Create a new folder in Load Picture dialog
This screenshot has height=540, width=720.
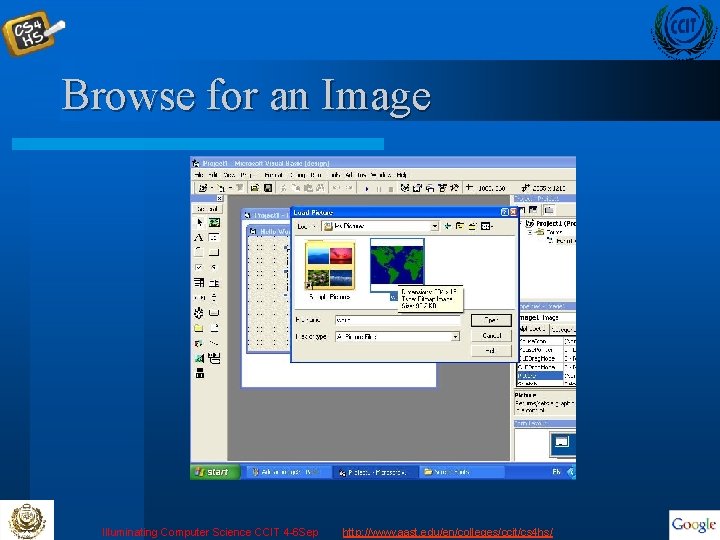(x=472, y=226)
